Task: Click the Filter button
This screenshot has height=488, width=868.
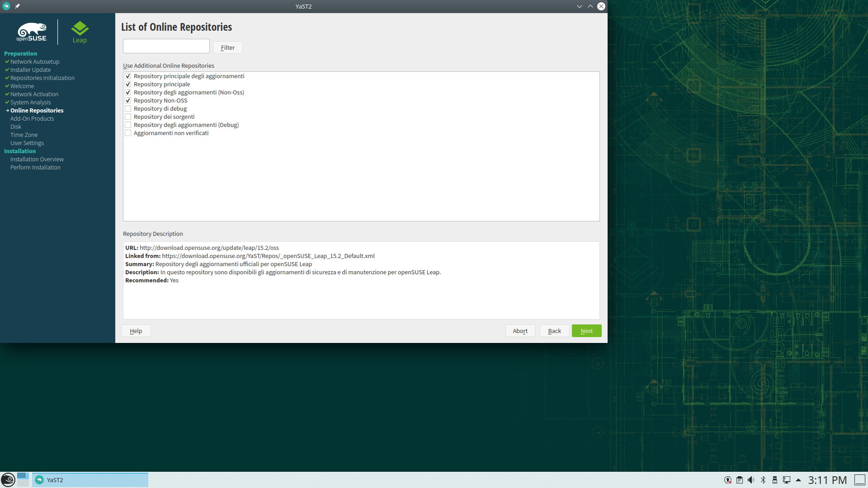Action: point(227,47)
